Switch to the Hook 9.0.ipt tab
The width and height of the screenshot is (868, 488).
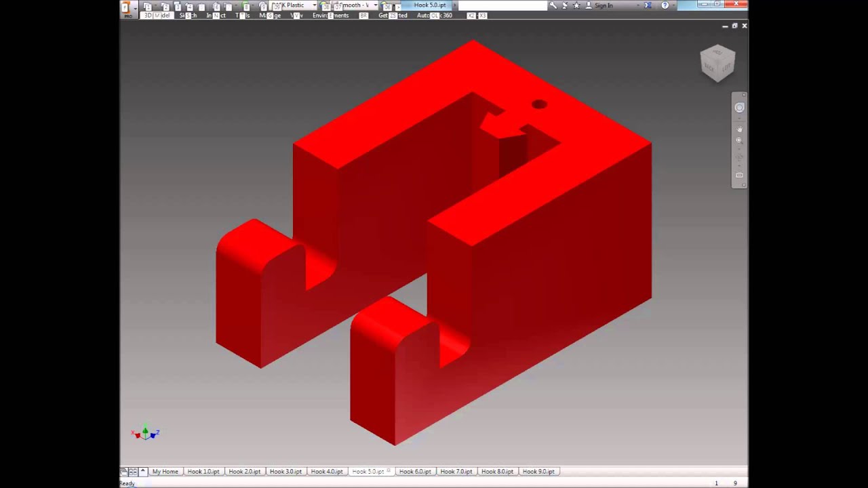[538, 471]
